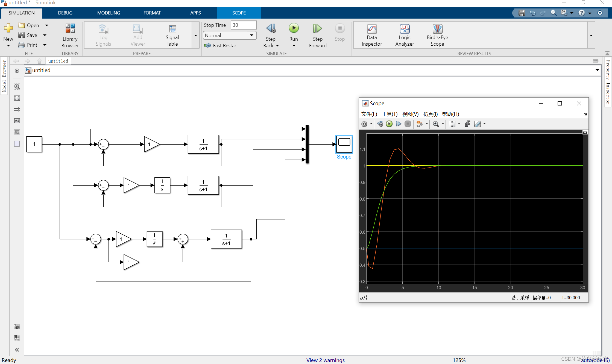Click the Step Forward icon
This screenshot has height=364, width=612.
pos(317,28)
